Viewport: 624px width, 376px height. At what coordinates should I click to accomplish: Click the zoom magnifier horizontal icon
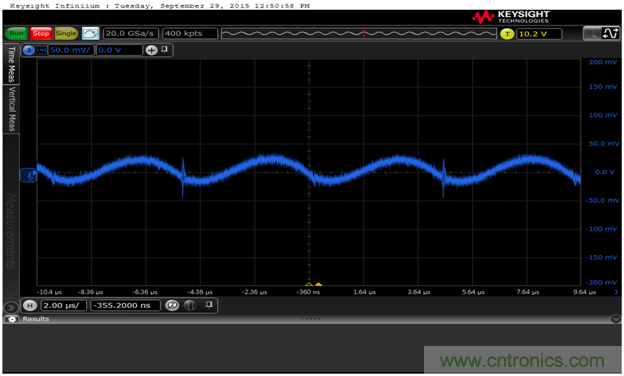(x=172, y=305)
